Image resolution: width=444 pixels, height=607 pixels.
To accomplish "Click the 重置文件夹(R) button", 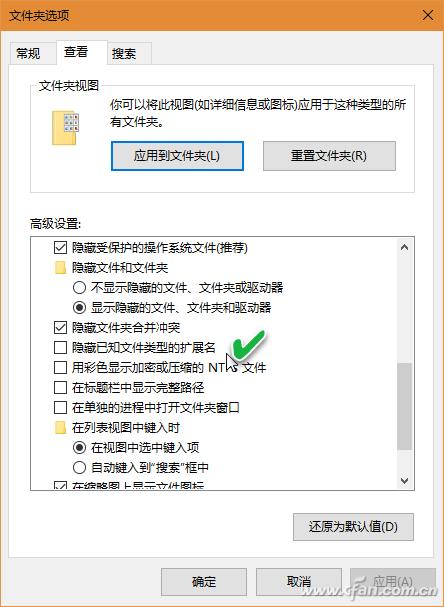I will (329, 156).
